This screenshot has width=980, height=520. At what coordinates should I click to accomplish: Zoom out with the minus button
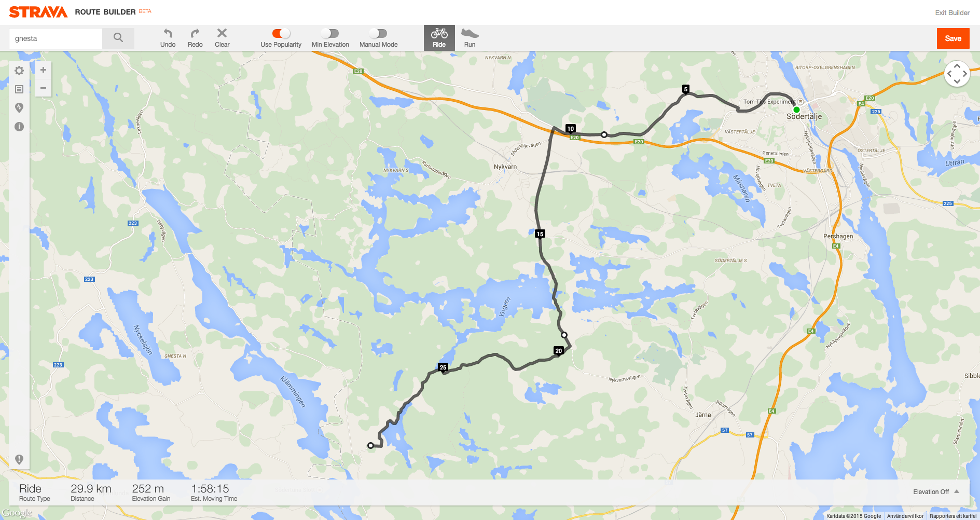(x=43, y=88)
